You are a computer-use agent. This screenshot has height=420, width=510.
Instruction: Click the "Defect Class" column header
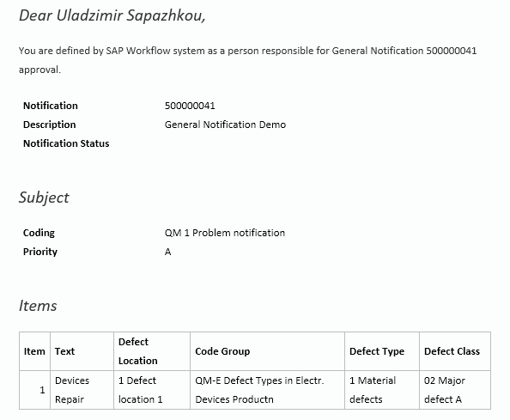pos(452,351)
